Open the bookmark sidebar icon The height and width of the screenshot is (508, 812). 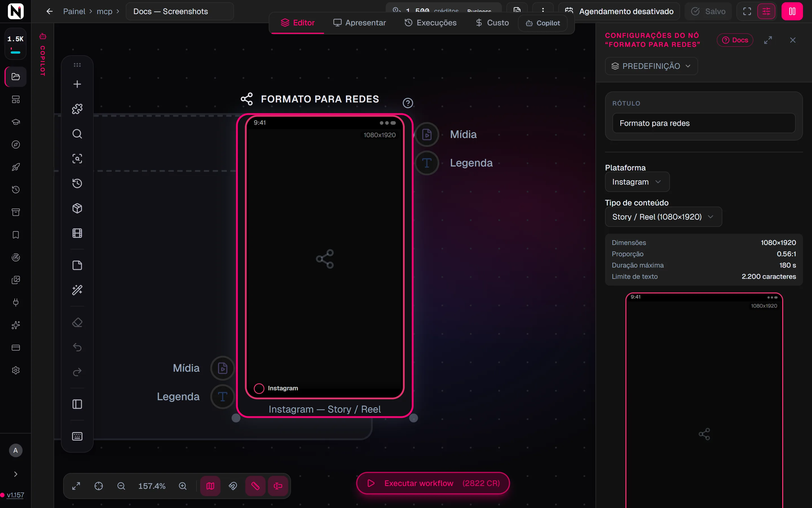click(x=16, y=235)
